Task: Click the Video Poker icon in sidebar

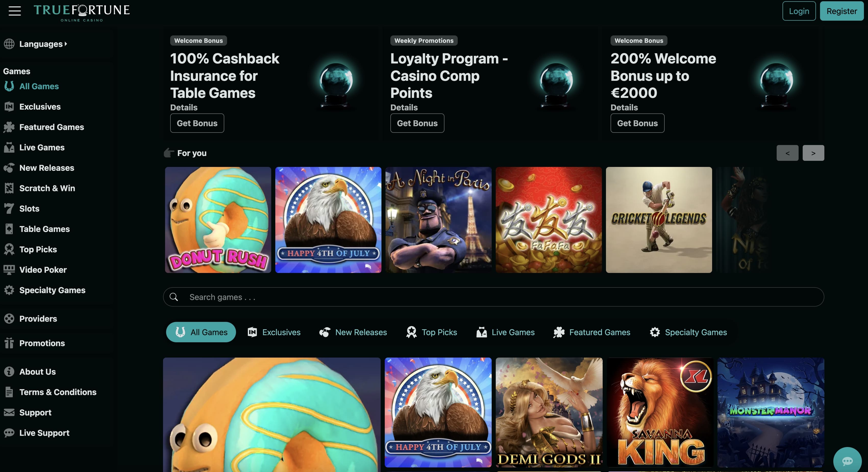Action: tap(9, 270)
